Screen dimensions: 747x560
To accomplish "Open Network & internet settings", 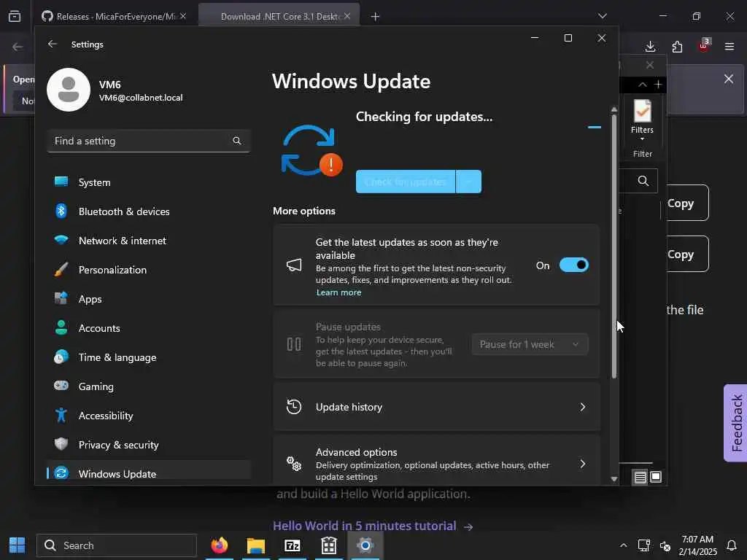I will [x=149, y=241].
